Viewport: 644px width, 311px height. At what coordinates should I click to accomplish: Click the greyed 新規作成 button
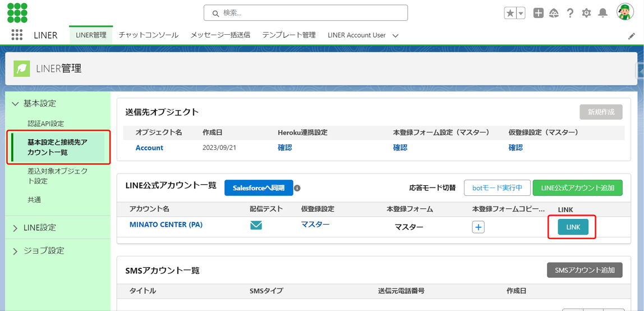pyautogui.click(x=601, y=112)
